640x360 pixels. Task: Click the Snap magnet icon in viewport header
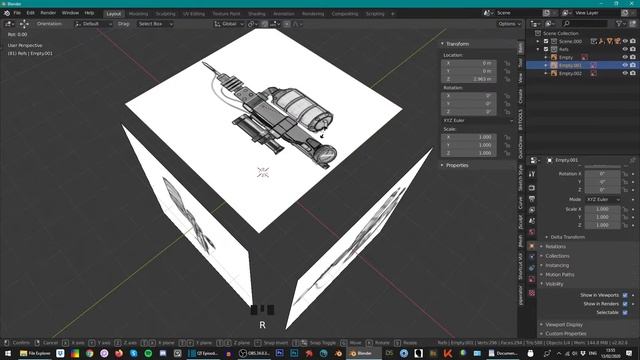pos(264,24)
